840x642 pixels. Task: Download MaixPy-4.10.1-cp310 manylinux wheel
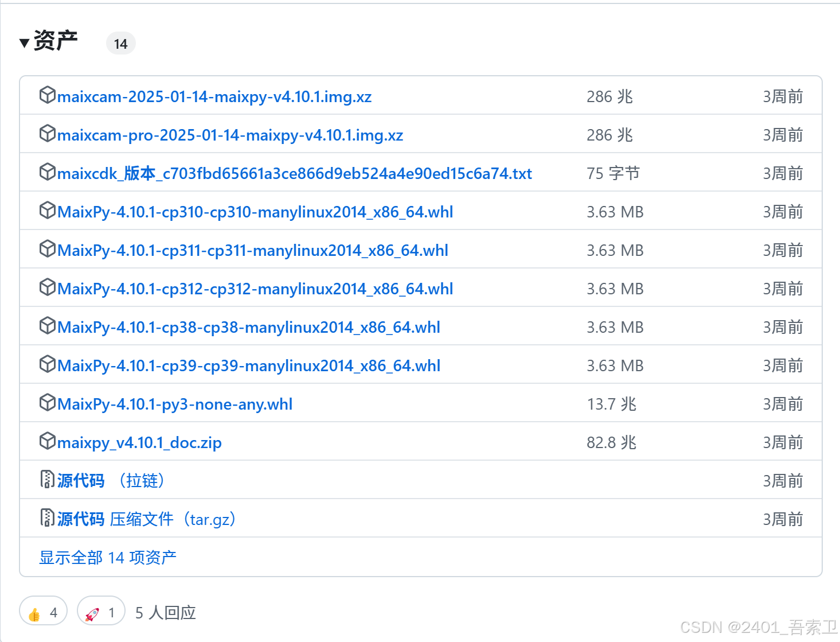coord(255,212)
